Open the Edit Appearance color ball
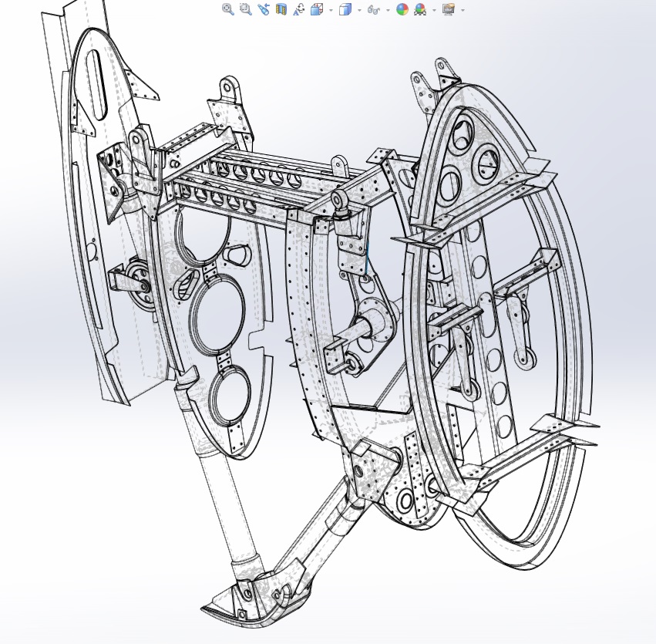 402,9
